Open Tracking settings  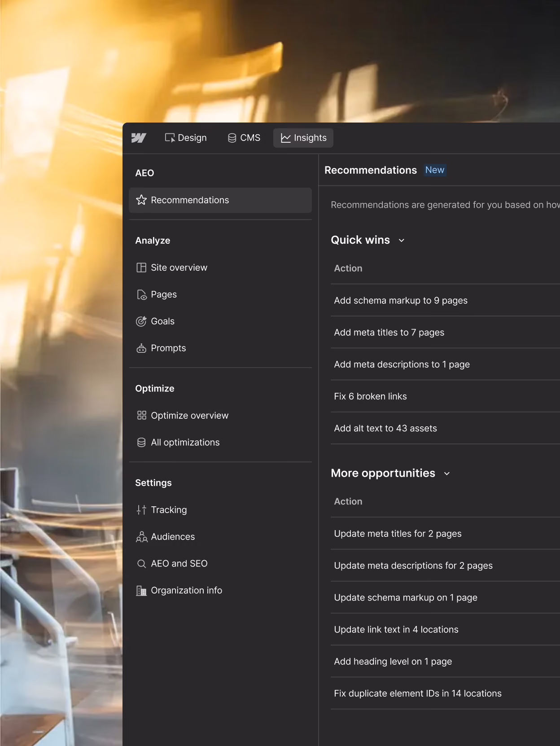220,510
